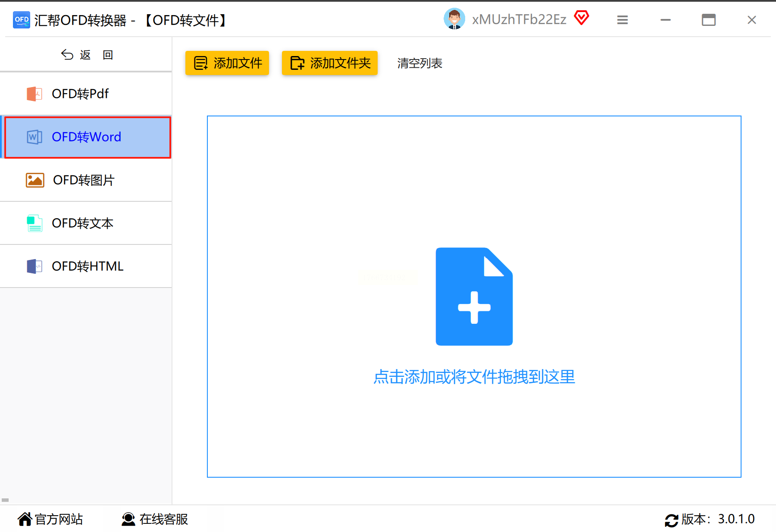Close the OFD converter window

tap(751, 20)
